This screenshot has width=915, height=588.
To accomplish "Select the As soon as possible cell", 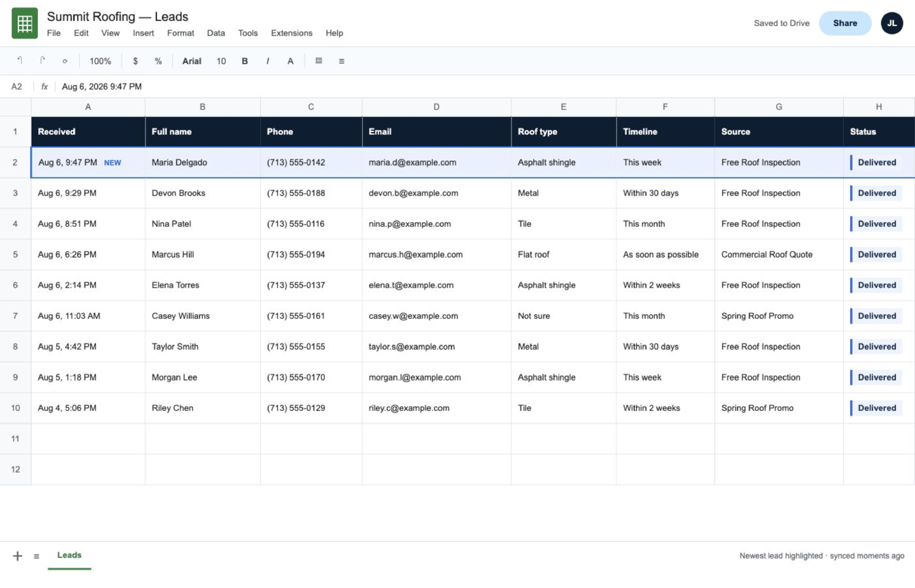I will [x=665, y=255].
